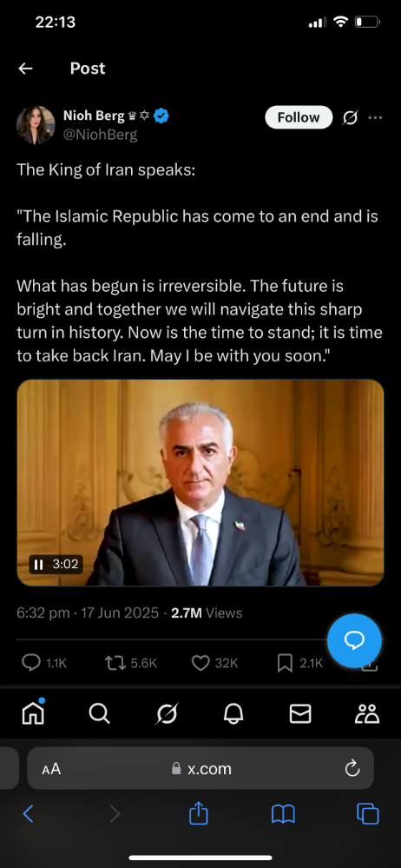Like the post with 32K likes
Image resolution: width=401 pixels, height=868 pixels.
point(200,663)
